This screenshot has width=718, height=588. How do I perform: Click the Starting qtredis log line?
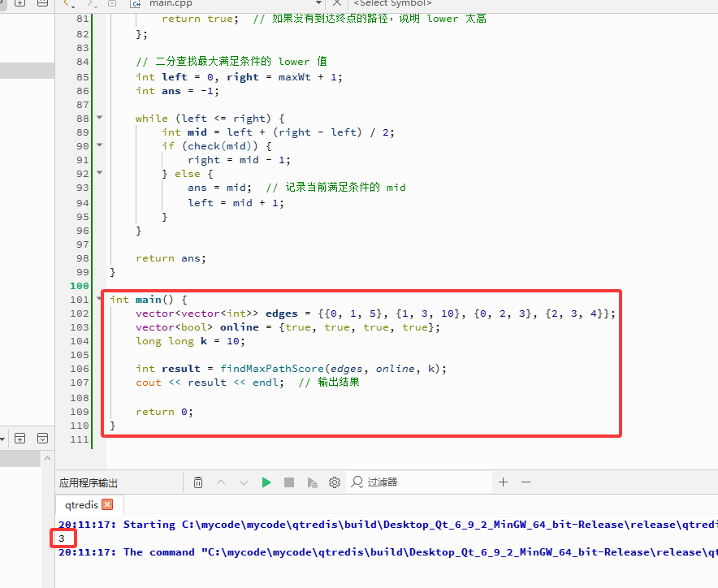click(388, 525)
